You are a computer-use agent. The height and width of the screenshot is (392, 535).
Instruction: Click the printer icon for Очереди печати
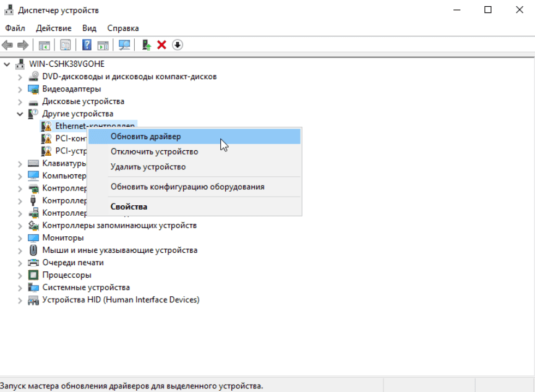click(33, 262)
